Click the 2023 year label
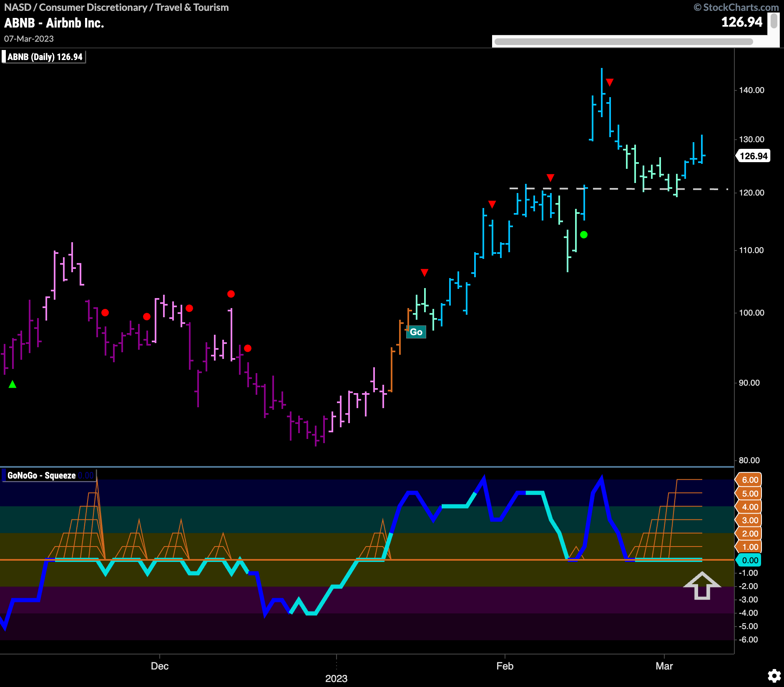 (x=336, y=678)
